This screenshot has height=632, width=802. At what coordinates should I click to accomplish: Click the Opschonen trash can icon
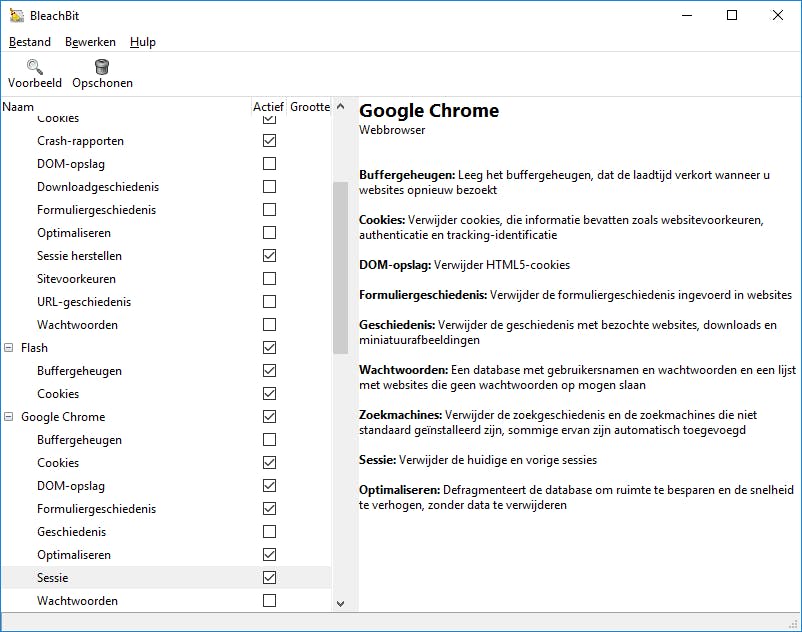tap(102, 67)
